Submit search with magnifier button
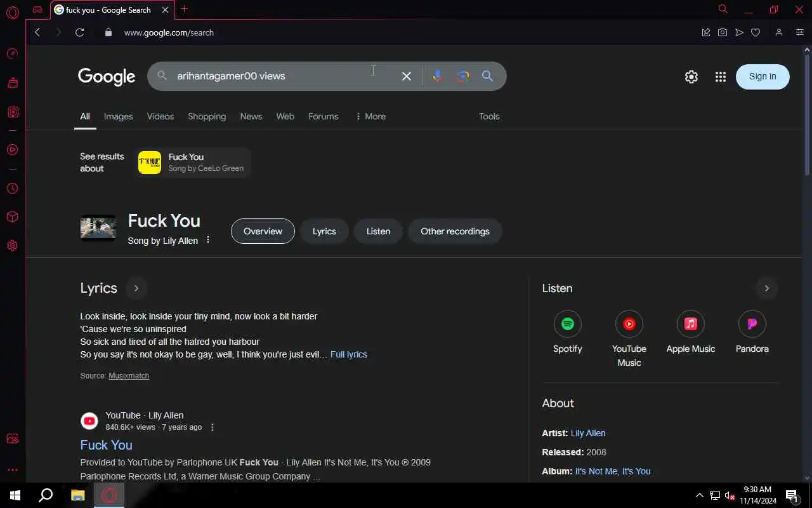Viewport: 812px width, 508px height. (x=487, y=76)
